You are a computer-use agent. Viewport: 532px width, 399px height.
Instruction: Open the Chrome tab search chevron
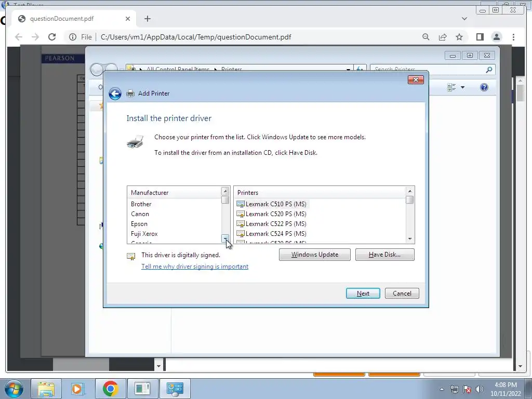[464, 19]
